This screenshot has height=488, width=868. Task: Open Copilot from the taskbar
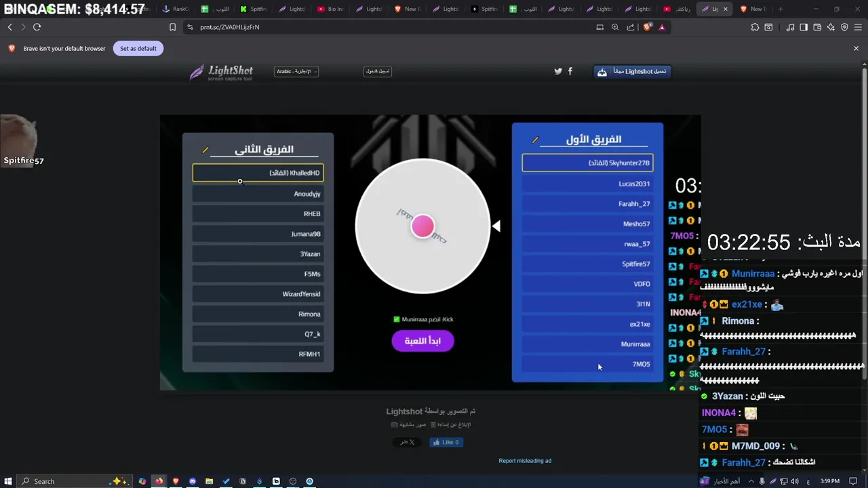point(142,481)
